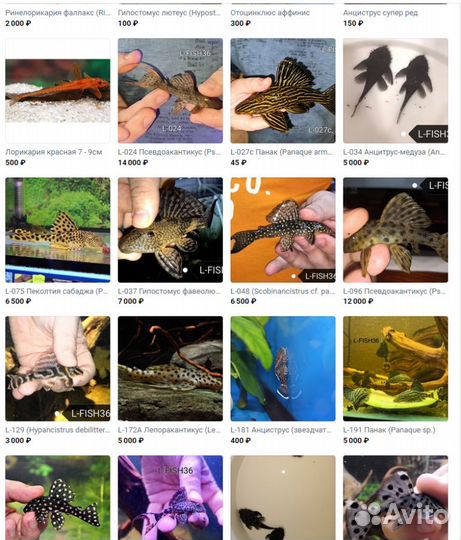Open the L-048 Scobinancistrus fish photo

point(283,230)
